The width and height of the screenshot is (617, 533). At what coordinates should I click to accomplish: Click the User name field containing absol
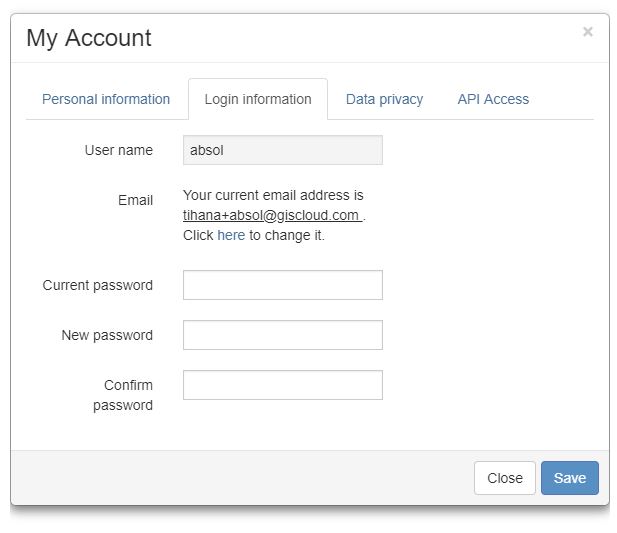coord(283,150)
